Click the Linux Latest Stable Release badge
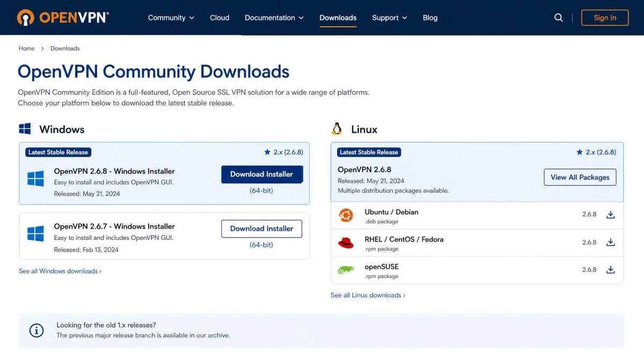The width and height of the screenshot is (644, 362). click(369, 152)
